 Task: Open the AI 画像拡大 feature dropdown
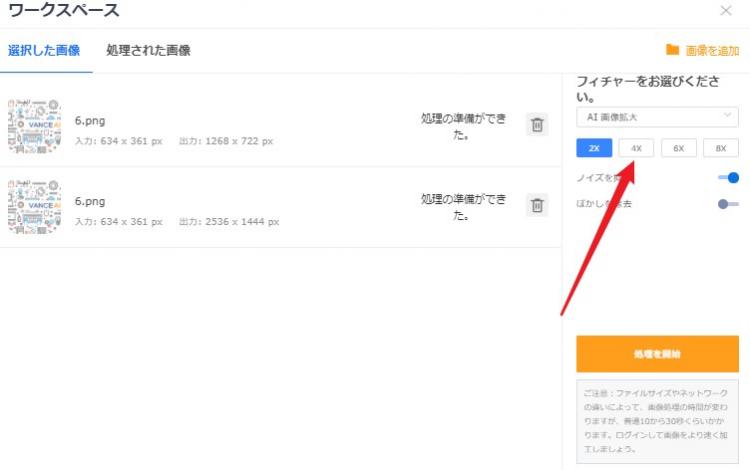(x=657, y=117)
